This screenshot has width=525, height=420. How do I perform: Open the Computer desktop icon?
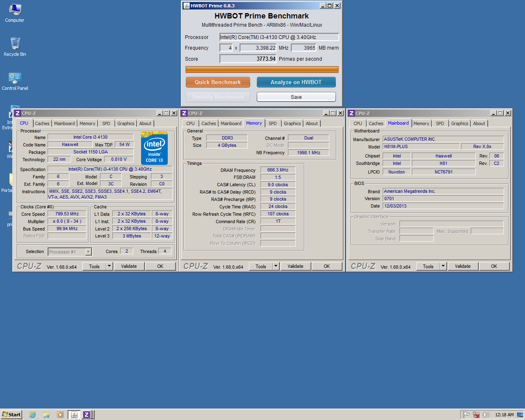point(15,13)
